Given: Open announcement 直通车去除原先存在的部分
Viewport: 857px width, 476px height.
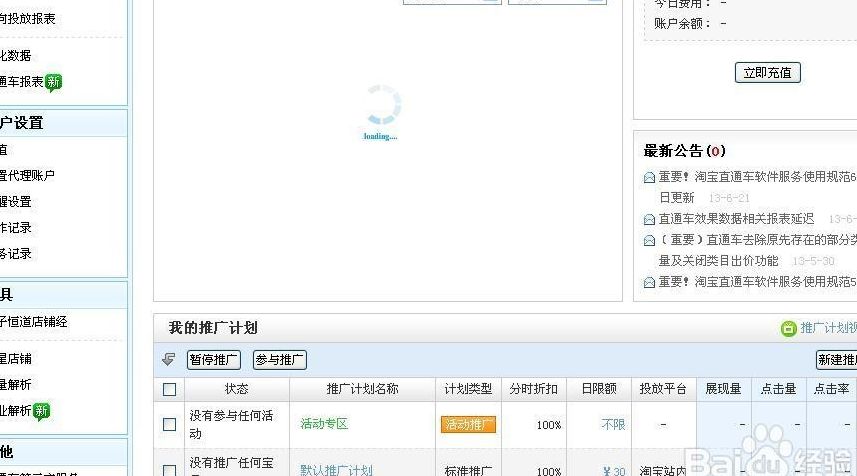Looking at the screenshot, I should [x=758, y=240].
